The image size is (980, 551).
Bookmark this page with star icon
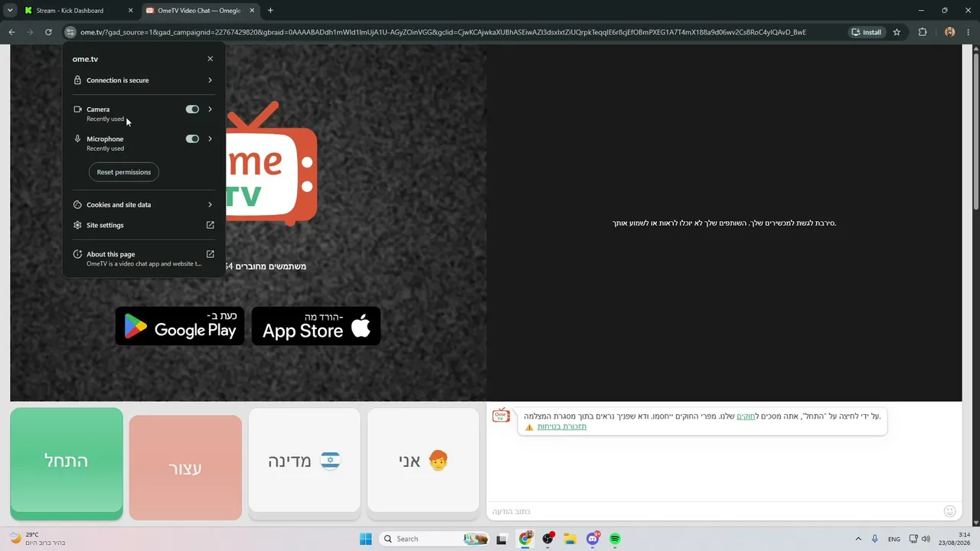[897, 32]
